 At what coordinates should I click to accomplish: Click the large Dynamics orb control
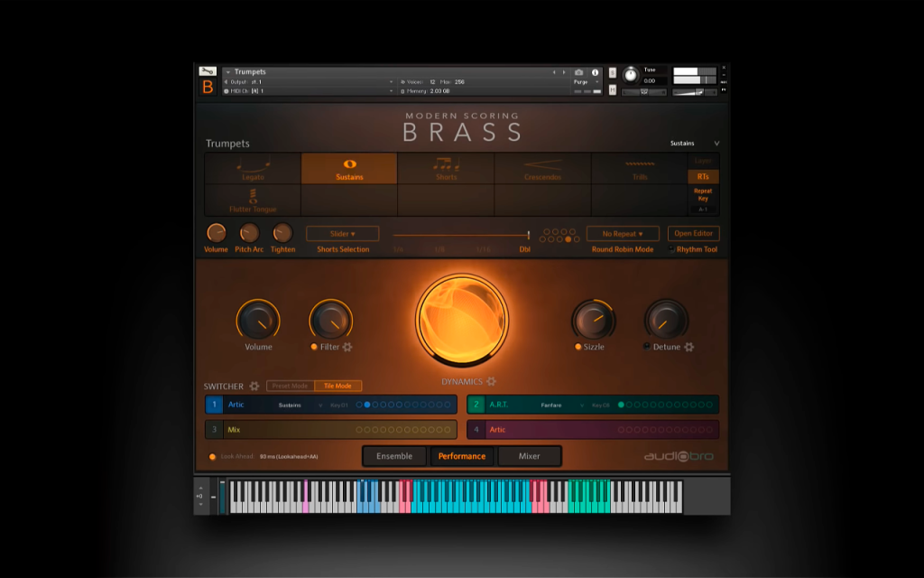[462, 319]
